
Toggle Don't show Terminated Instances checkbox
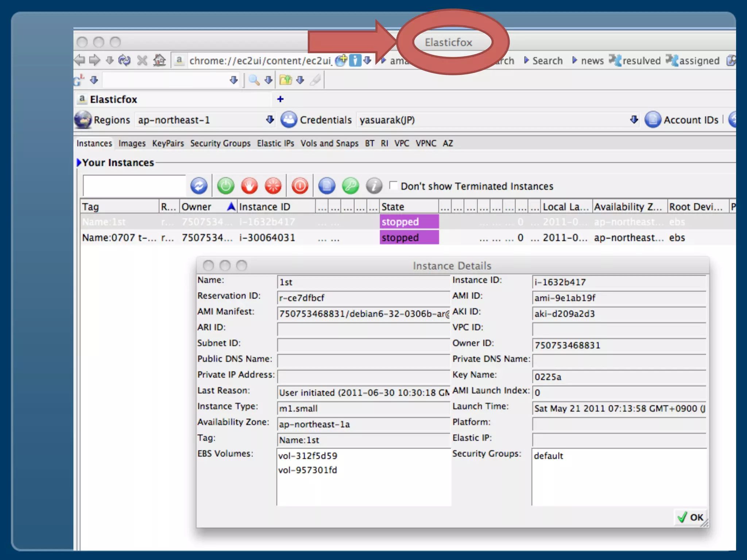(393, 186)
